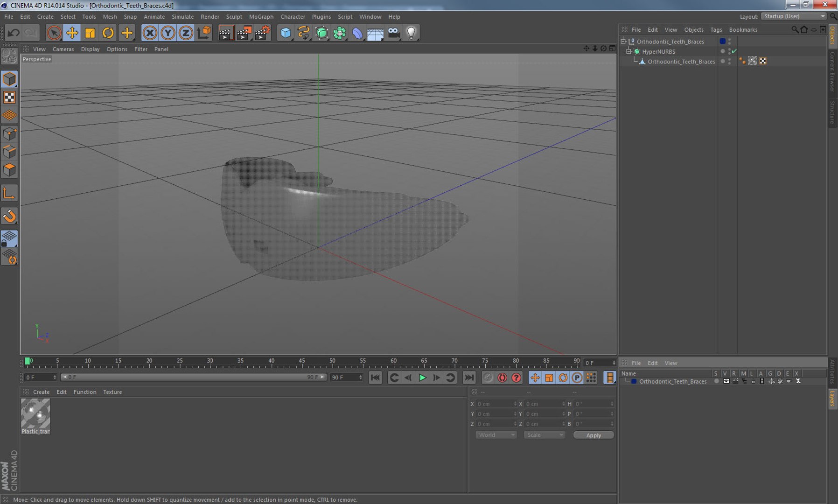Toggle the Y axis lock
Image resolution: width=838 pixels, height=504 pixels.
pyautogui.click(x=168, y=33)
